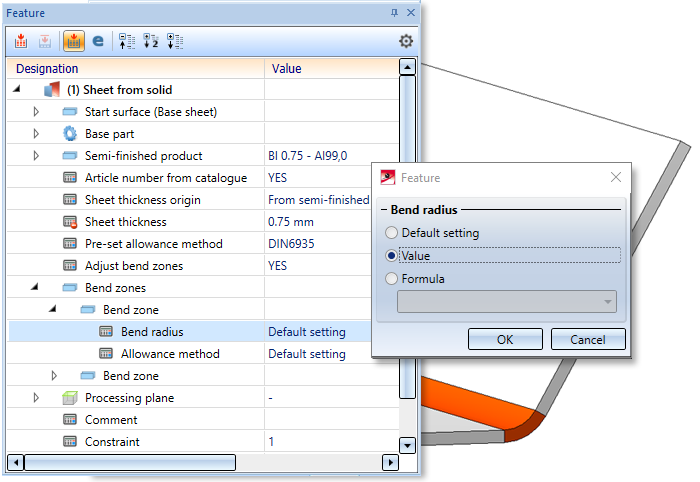Click the Semi-finished product row icon
Viewport: 700px width, 482px height.
pos(70,156)
